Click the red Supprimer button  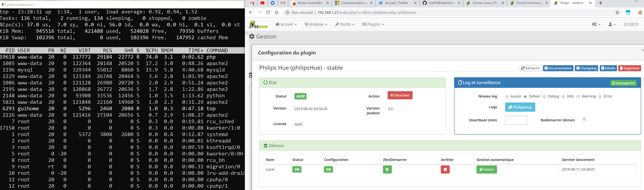click(629, 68)
